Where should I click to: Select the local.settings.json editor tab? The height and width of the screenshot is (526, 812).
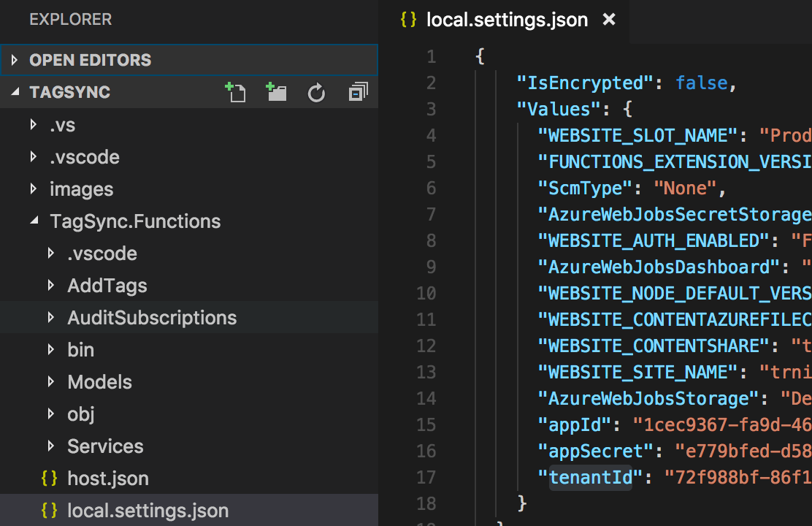point(504,20)
